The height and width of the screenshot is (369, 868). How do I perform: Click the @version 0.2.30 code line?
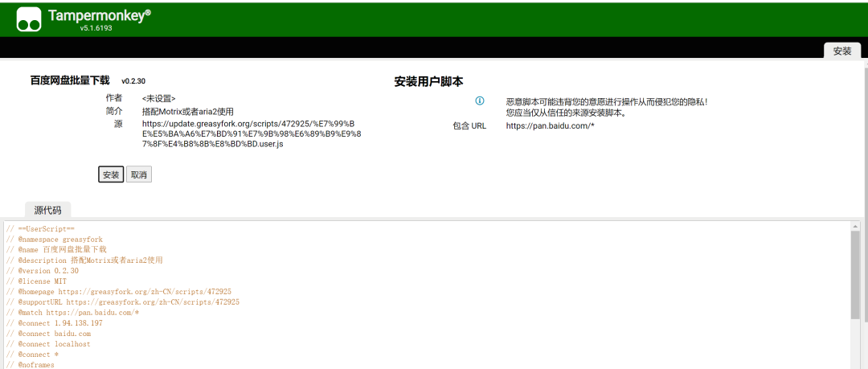42,271
